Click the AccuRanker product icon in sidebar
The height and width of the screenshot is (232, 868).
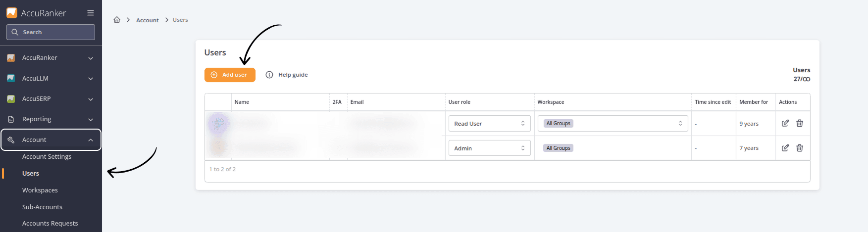click(x=11, y=58)
